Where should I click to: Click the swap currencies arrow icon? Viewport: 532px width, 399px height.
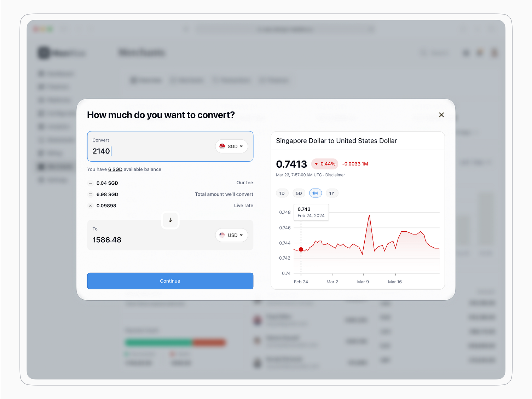(170, 220)
